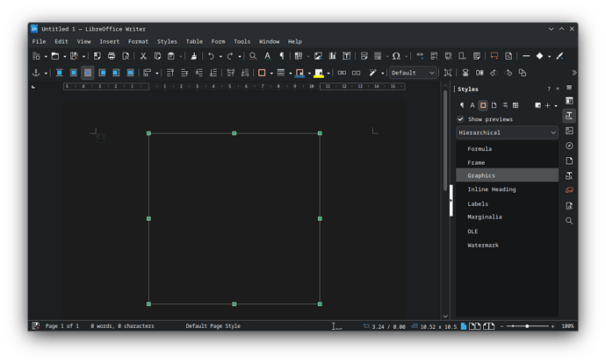The image size is (606, 364).
Task: Open the Format menu
Action: [138, 41]
